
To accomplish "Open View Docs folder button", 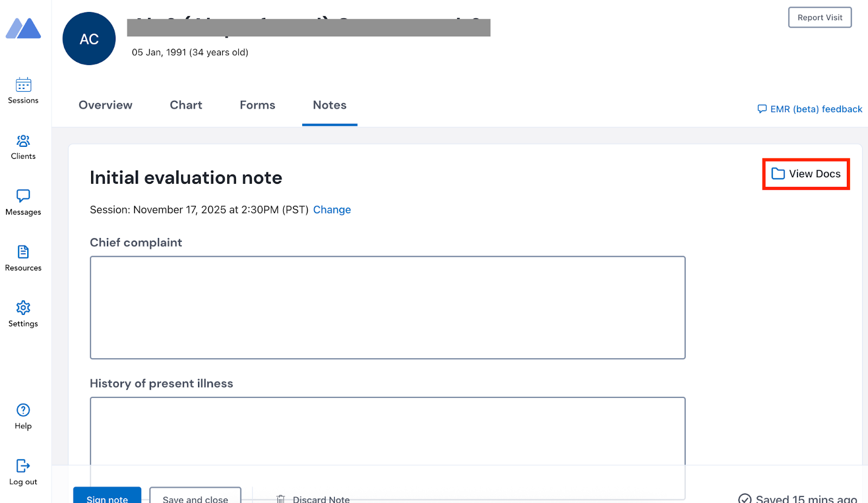I will click(806, 174).
